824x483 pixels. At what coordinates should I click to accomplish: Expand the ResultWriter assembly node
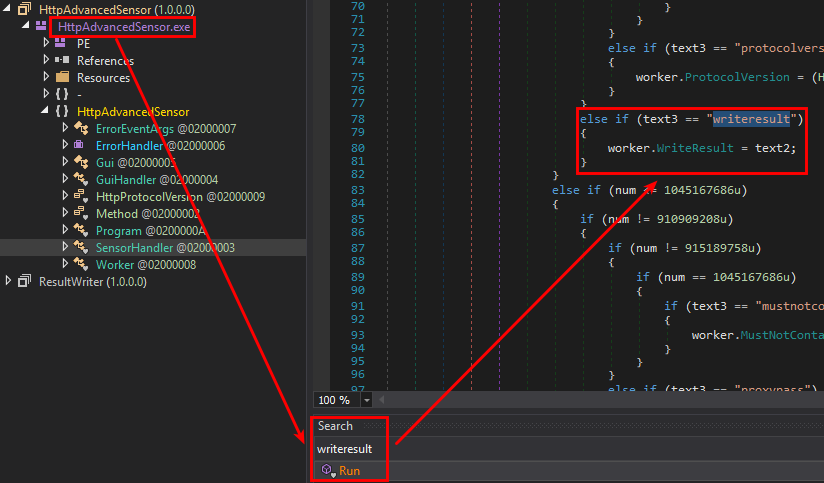pos(9,282)
